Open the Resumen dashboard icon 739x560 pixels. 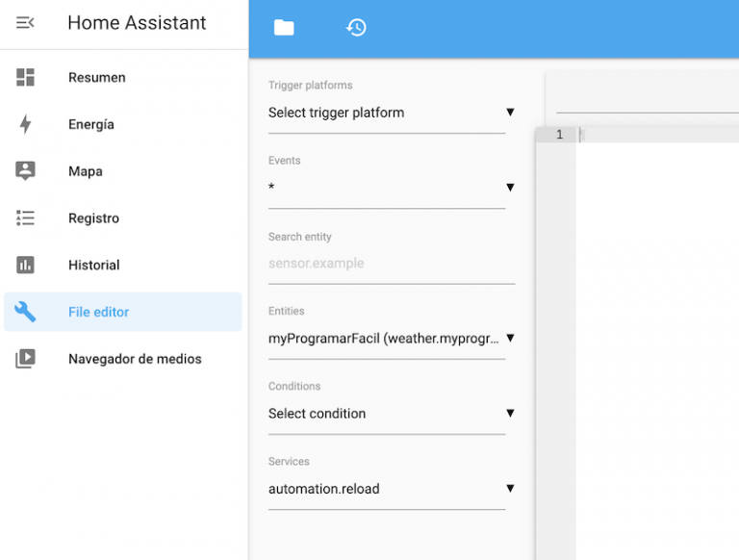tap(25, 77)
